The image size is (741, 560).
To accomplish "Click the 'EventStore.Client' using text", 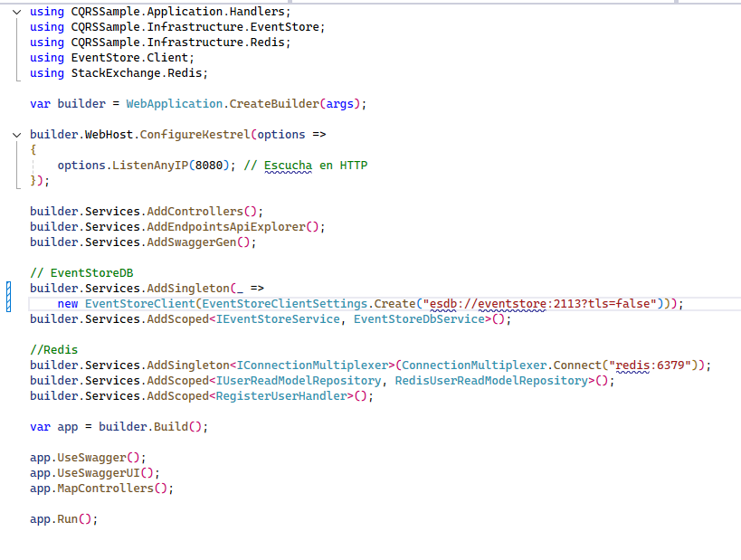I will 129,58.
